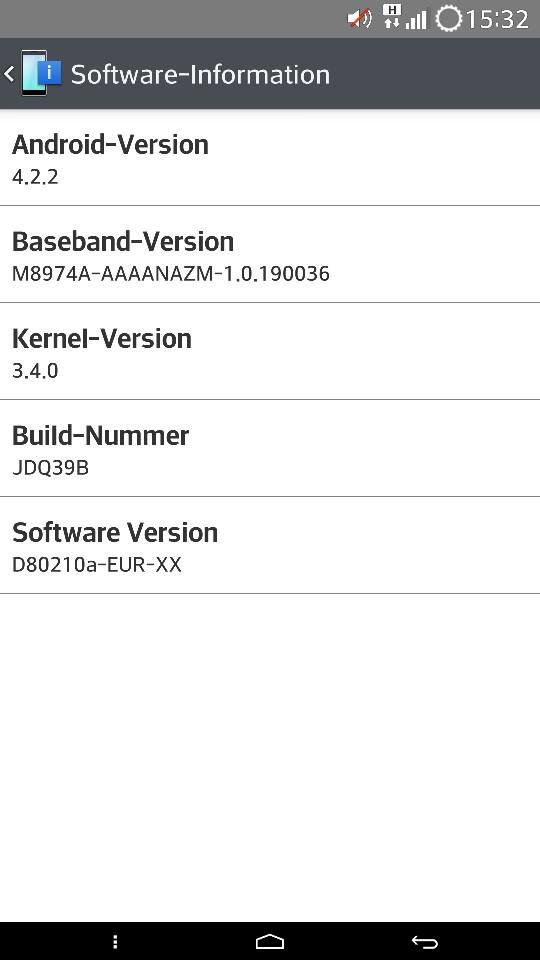Tap the M8974A baseband version string
Viewport: 540px width, 960px height.
pos(171,273)
